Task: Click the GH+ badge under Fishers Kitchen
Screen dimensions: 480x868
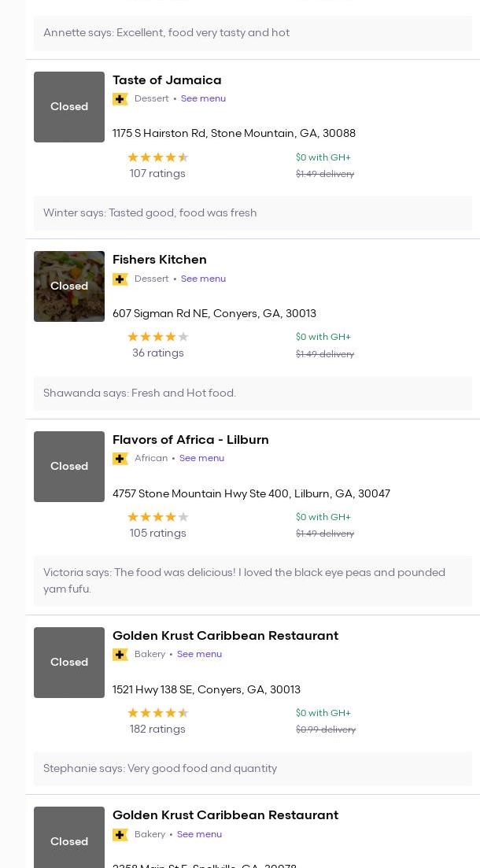Action: (120, 279)
